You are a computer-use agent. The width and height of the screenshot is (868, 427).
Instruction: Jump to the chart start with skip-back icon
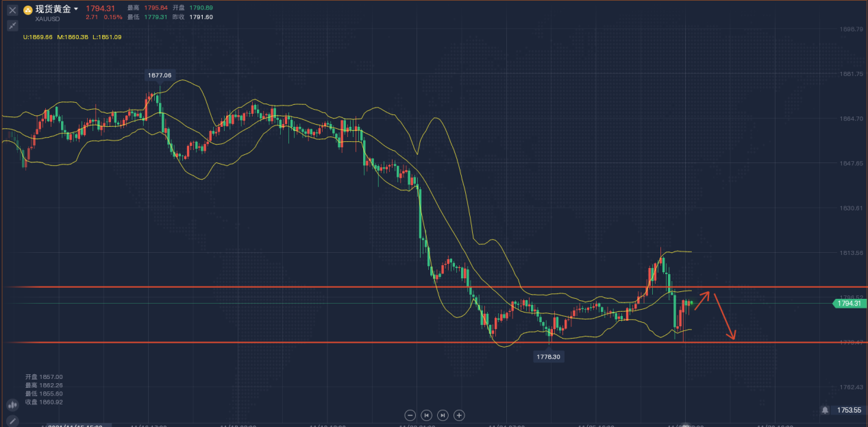tap(426, 415)
